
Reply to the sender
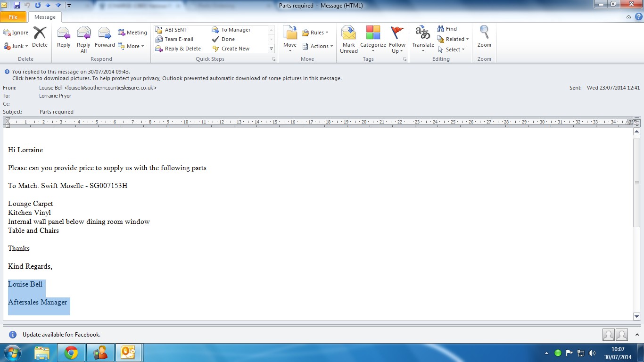tap(64, 37)
